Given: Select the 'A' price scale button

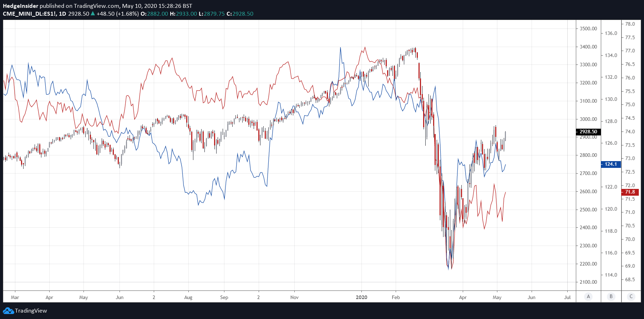Looking at the screenshot, I should [588, 296].
